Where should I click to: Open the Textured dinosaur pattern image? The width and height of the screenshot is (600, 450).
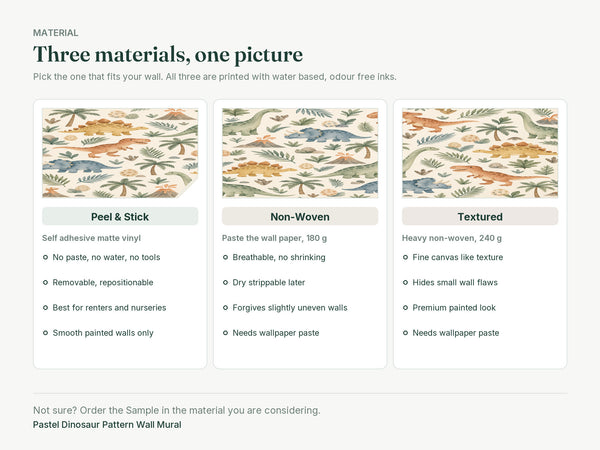point(480,153)
